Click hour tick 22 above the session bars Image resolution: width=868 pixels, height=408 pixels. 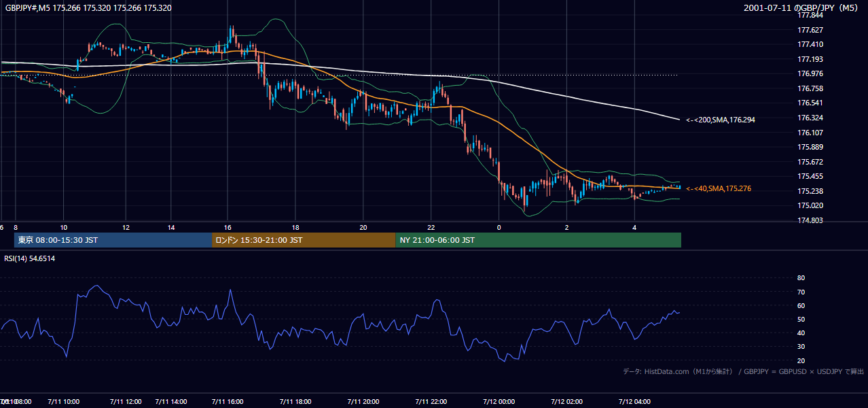tap(431, 227)
